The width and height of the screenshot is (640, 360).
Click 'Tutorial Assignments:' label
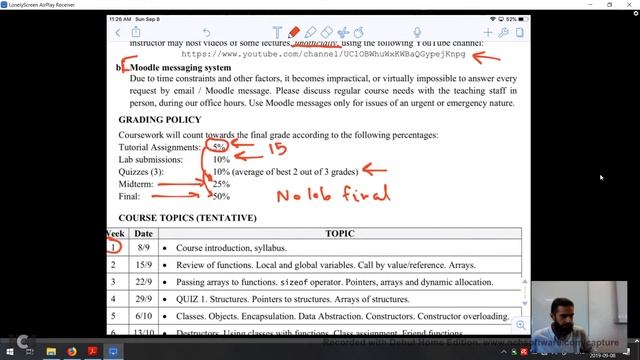click(x=160, y=147)
